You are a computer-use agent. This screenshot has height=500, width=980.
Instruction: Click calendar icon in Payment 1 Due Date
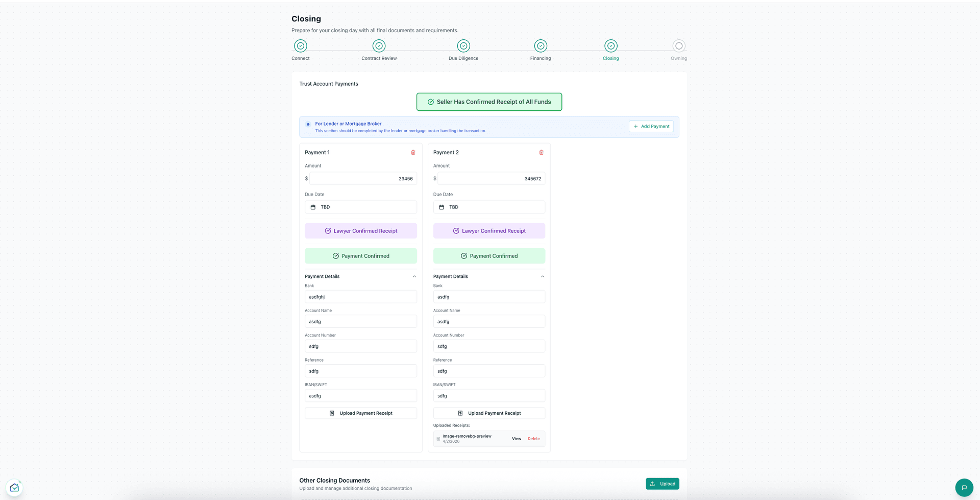coord(313,207)
